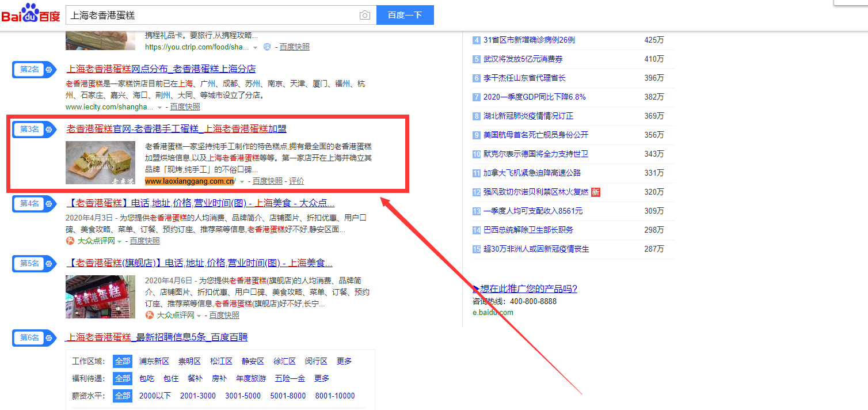Filter jobs by 静安区

click(x=253, y=361)
